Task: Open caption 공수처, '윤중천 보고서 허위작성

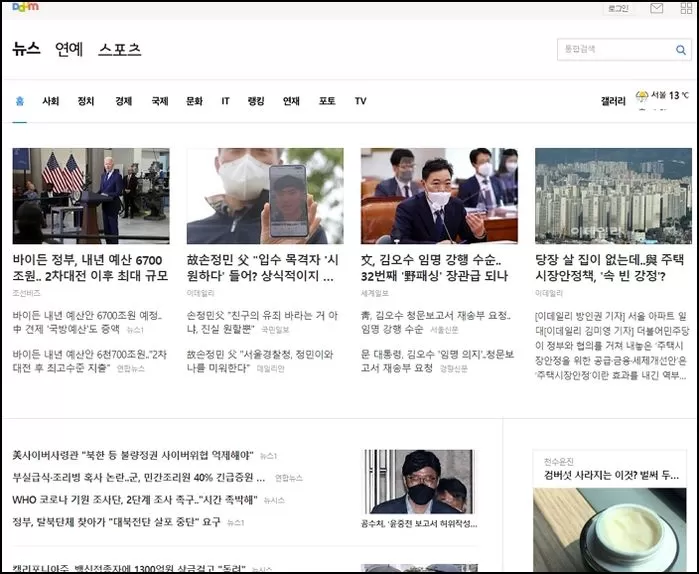Action: coord(419,524)
